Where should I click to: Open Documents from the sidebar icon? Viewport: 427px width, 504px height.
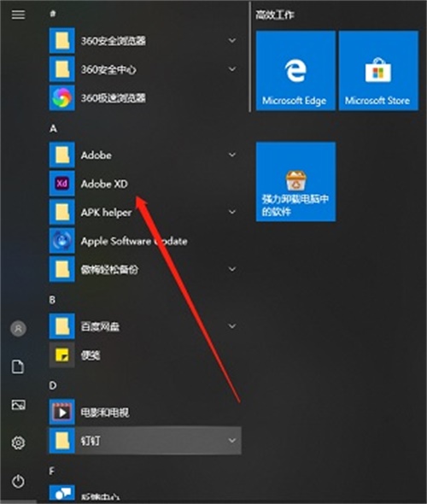[18, 366]
